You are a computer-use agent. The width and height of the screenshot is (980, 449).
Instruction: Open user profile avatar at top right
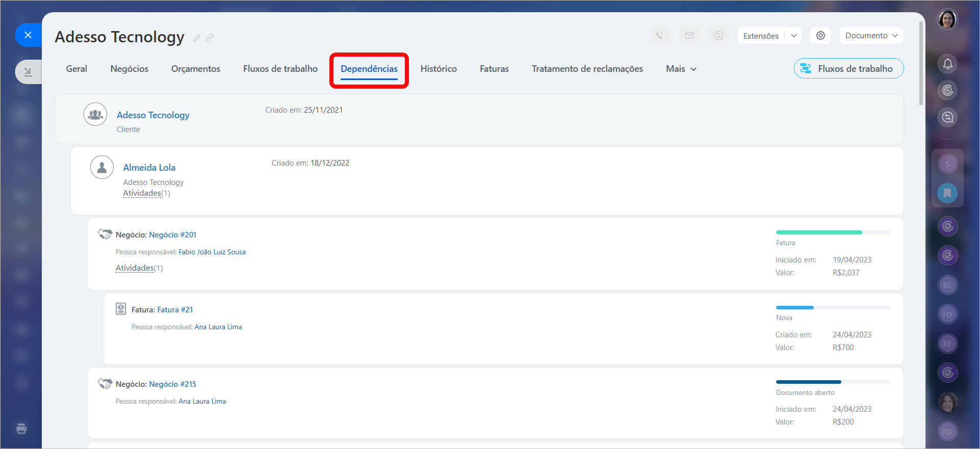point(947,19)
